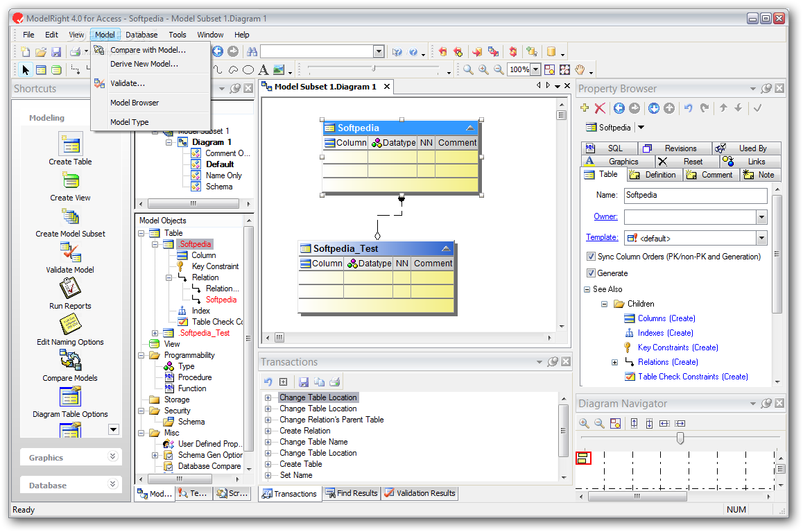Expand the Relations (Create) node
The height and width of the screenshot is (532, 803).
(x=614, y=363)
